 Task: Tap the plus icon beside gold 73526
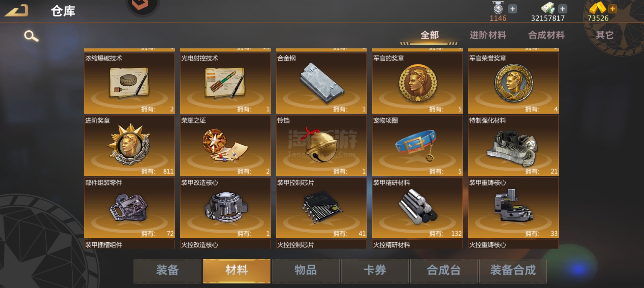click(613, 9)
